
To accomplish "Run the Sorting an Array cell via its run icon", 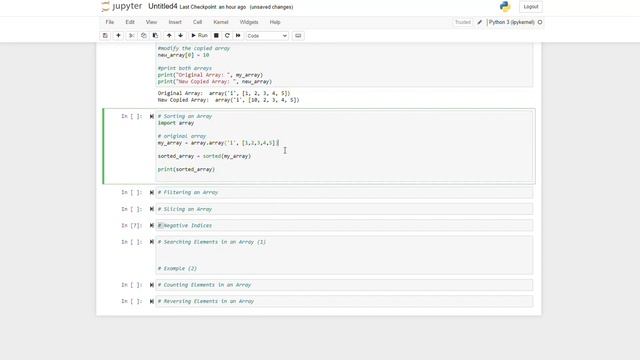I will coord(152,116).
